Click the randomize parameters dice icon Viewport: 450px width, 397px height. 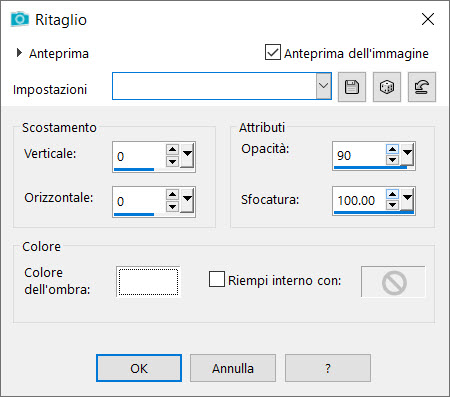pyautogui.click(x=387, y=87)
